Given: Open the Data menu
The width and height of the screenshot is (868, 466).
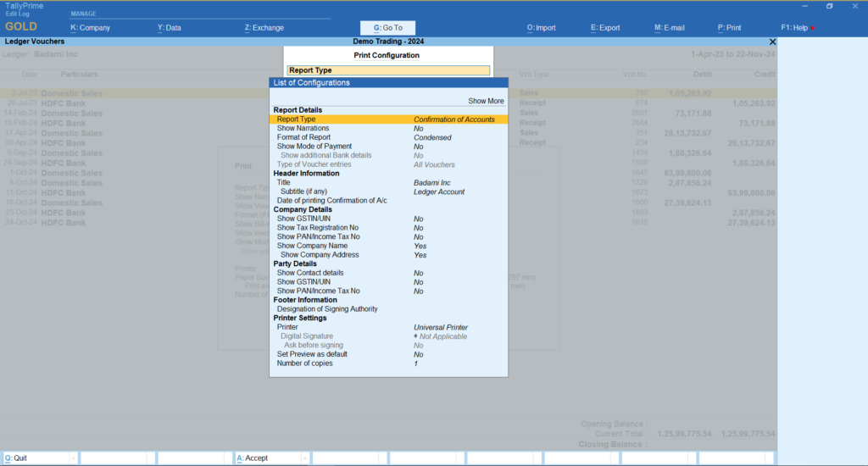Looking at the screenshot, I should tap(170, 28).
